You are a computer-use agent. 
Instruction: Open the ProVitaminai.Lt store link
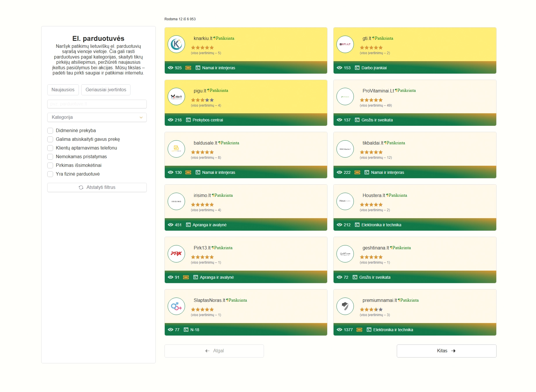(378, 91)
